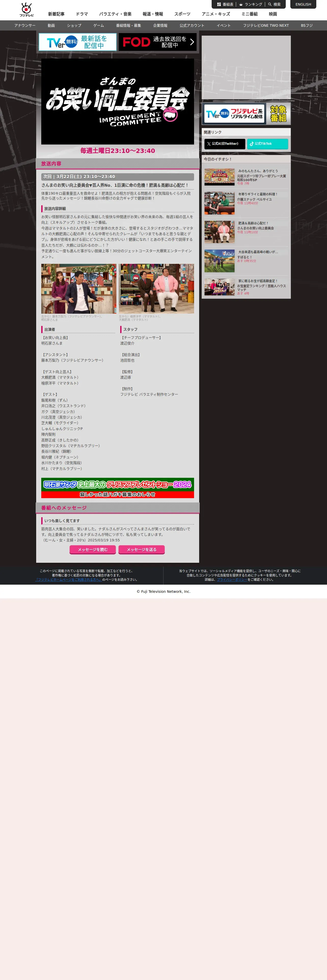Click the フジテレビ バラエティ制作センター text
This screenshot has width=327, height=980.
tap(149, 395)
